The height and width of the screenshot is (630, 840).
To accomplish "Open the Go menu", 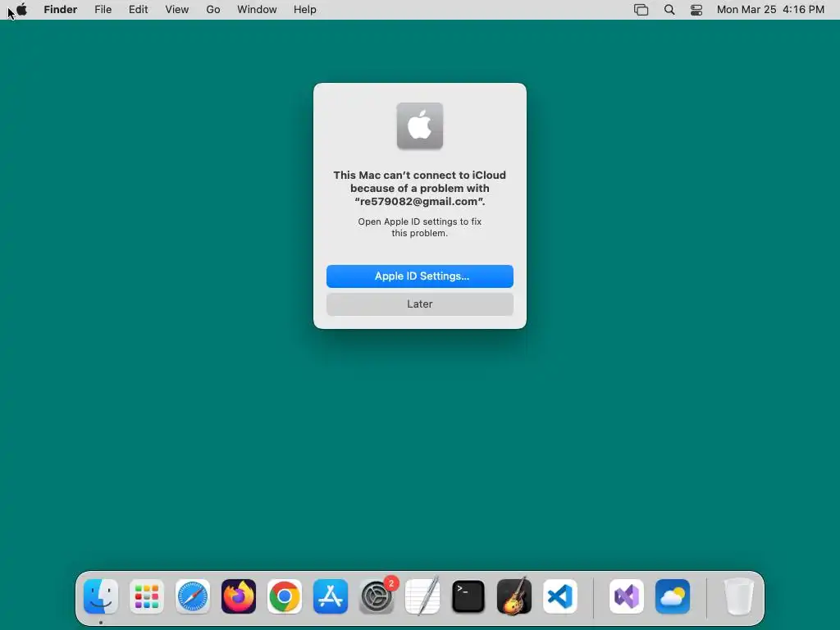I will click(213, 10).
